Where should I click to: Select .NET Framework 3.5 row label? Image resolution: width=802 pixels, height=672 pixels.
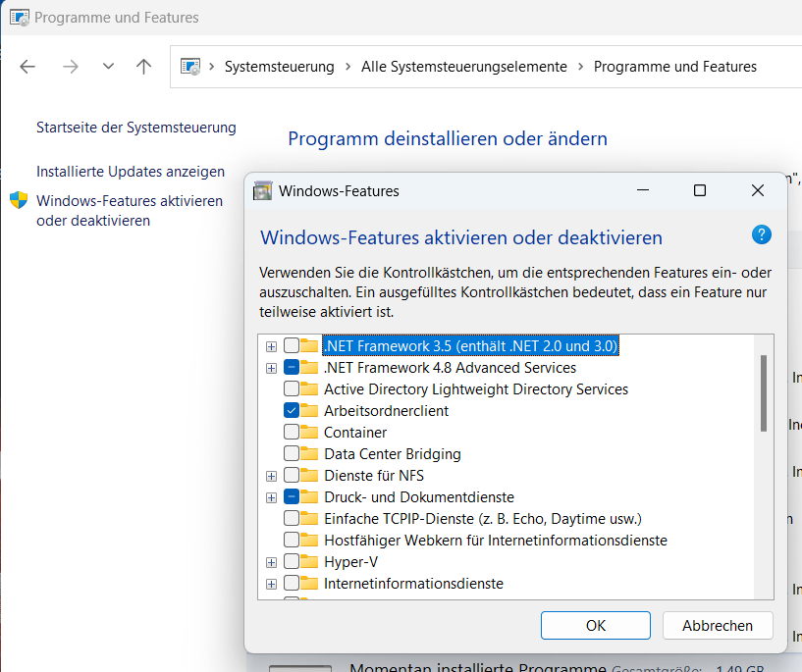pos(470,346)
